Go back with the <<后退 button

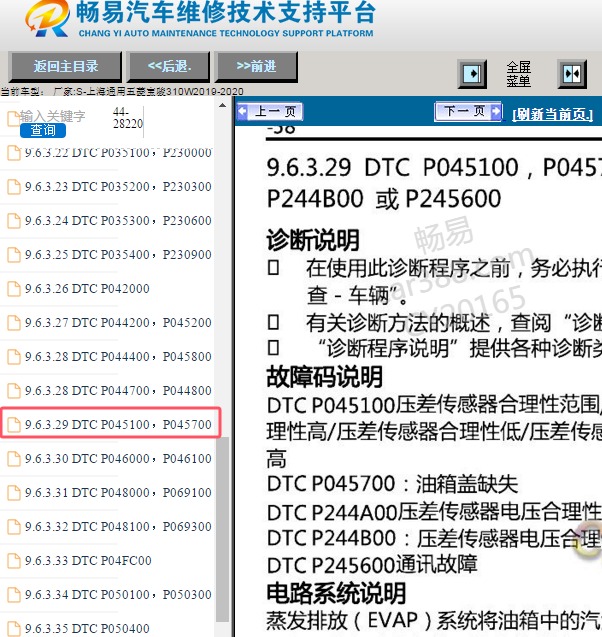169,66
